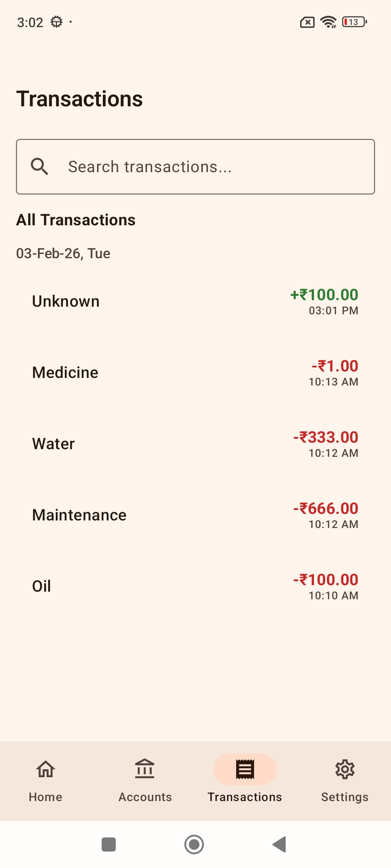Switch to the Accounts tab label

pos(145,797)
